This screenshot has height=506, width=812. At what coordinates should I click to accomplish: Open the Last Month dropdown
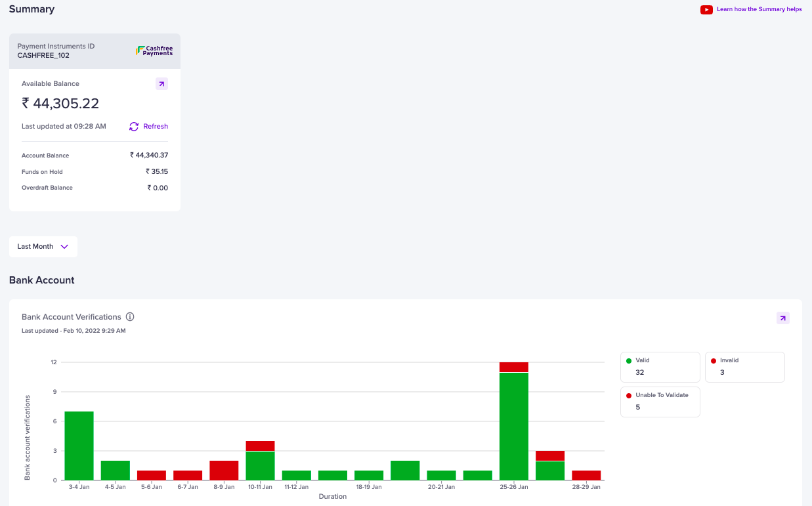tap(43, 247)
